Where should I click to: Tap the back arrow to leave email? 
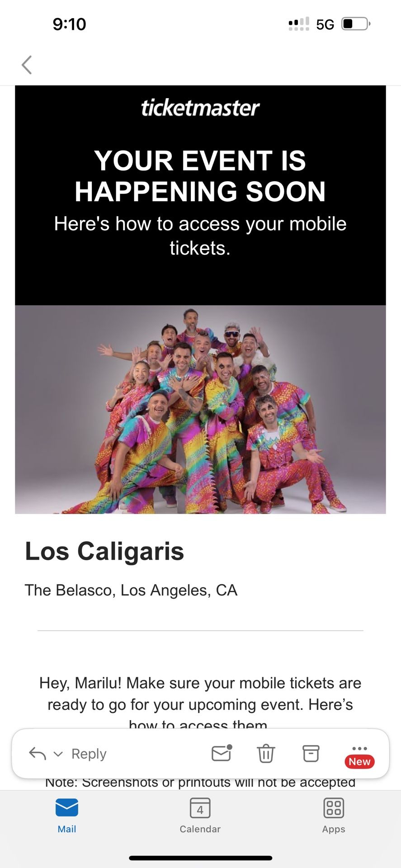(x=27, y=65)
